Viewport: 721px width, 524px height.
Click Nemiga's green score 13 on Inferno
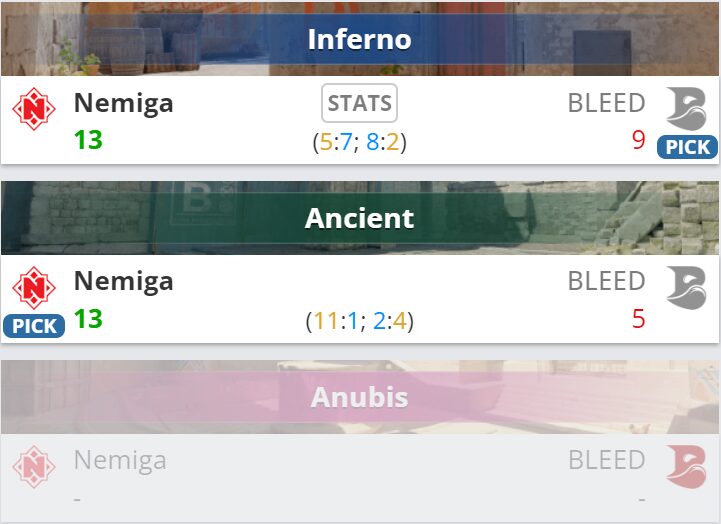(88, 140)
